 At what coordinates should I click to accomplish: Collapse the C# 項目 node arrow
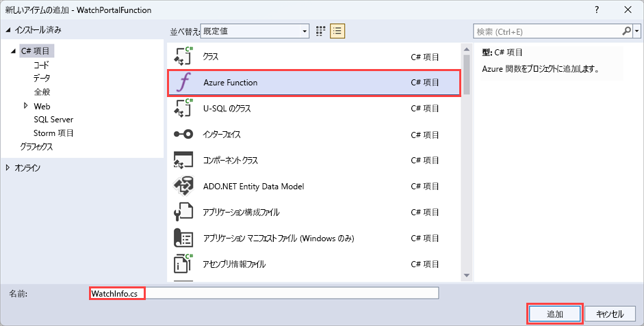click(14, 51)
